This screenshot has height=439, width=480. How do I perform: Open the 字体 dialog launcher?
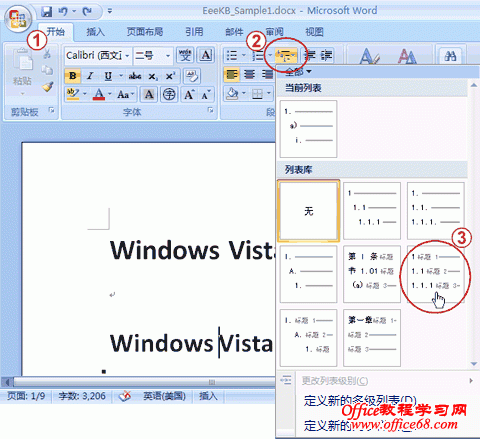[210, 110]
